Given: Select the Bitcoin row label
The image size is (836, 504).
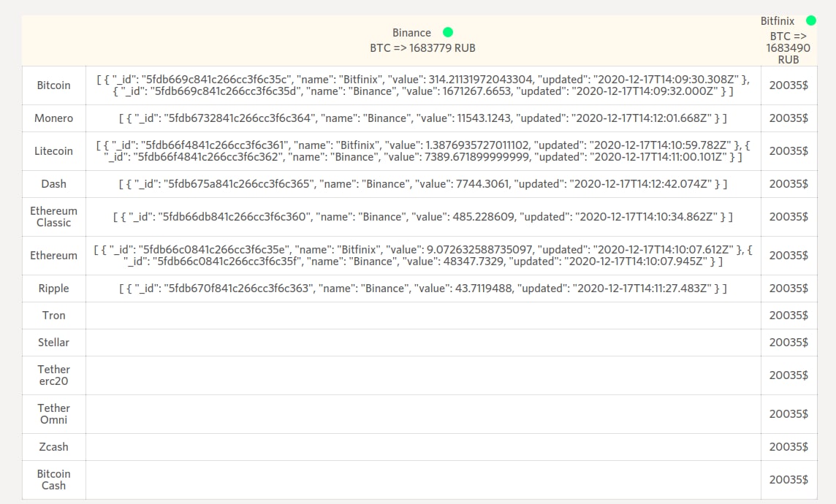Looking at the screenshot, I should tap(54, 85).
